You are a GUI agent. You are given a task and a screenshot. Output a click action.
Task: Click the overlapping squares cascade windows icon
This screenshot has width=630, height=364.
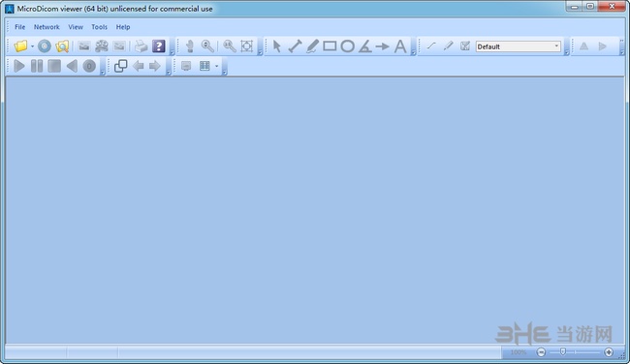click(120, 66)
